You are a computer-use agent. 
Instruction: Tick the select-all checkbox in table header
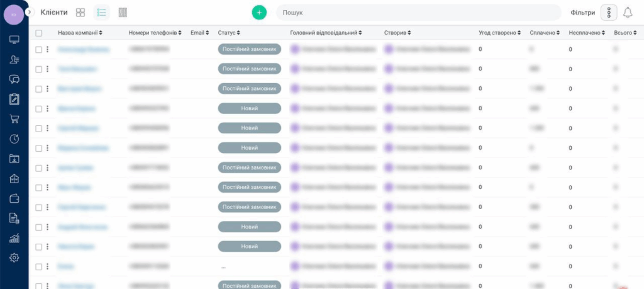point(39,33)
